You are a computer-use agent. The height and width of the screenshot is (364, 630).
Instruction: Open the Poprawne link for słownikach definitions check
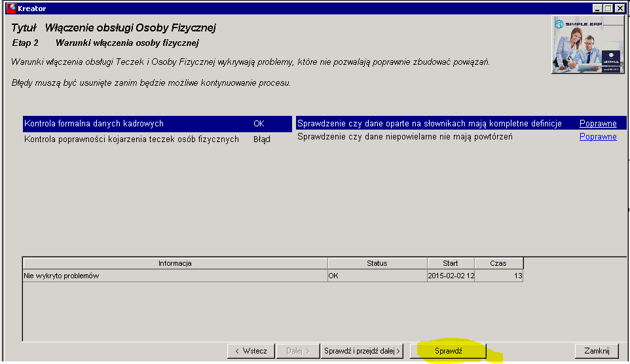click(x=598, y=123)
